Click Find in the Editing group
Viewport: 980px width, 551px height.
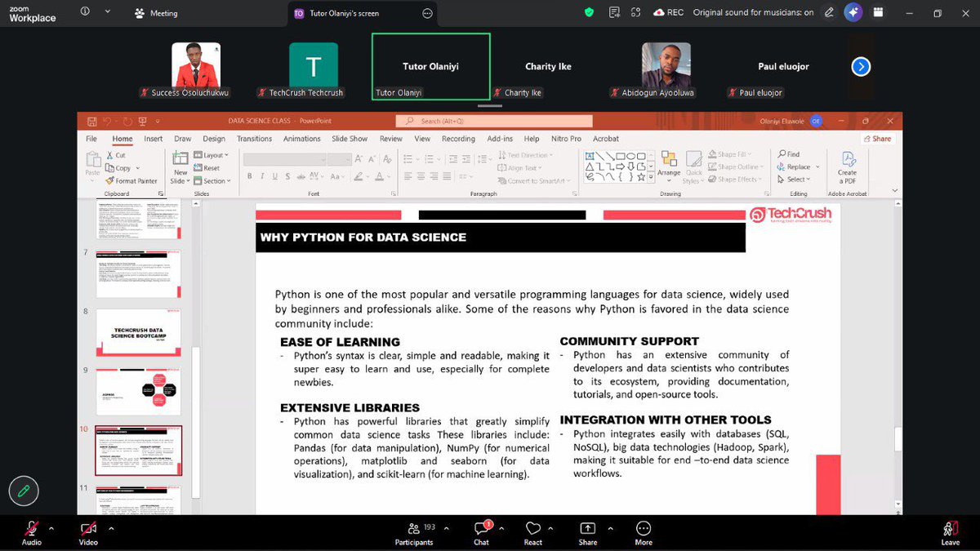click(788, 154)
